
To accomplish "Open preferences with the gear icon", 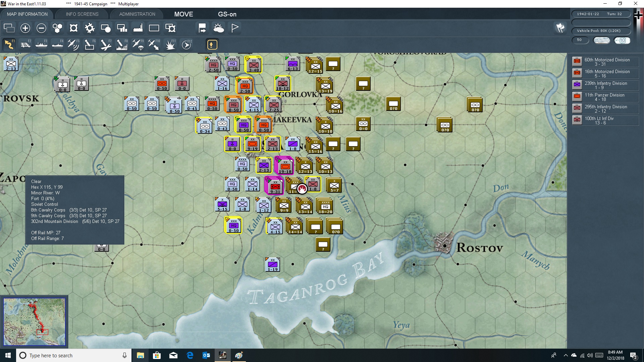I will pos(90,28).
